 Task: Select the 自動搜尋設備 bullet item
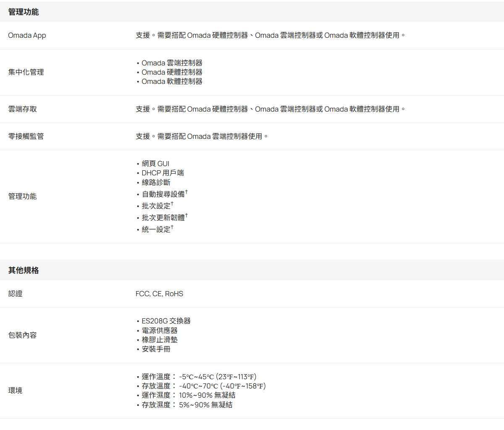coord(163,194)
